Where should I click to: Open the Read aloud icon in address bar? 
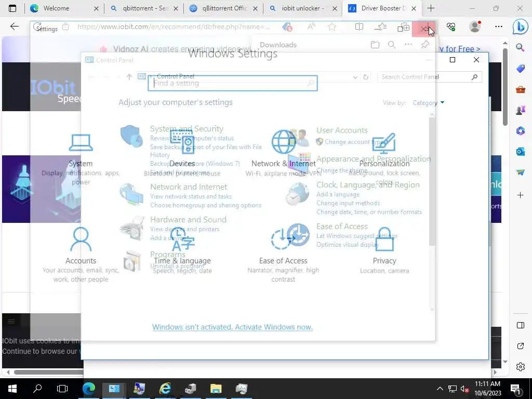click(311, 27)
